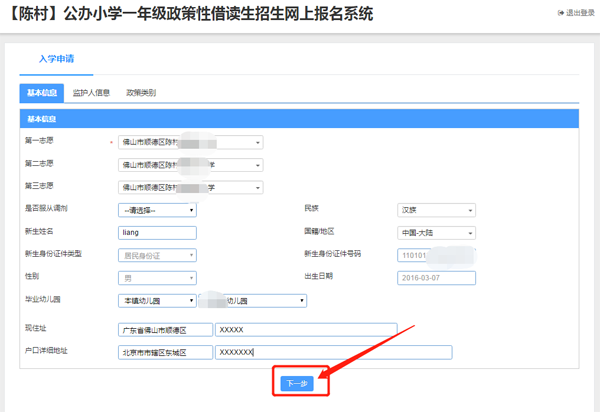Open the 第三志愿 school dropdown
Viewport: 600px width, 412px height.
190,187
